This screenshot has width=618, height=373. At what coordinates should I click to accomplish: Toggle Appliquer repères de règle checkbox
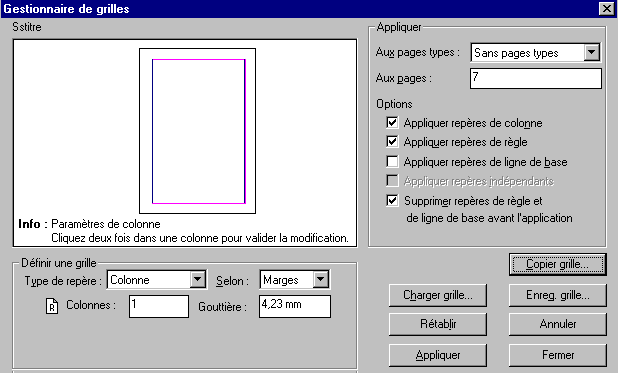(392, 142)
